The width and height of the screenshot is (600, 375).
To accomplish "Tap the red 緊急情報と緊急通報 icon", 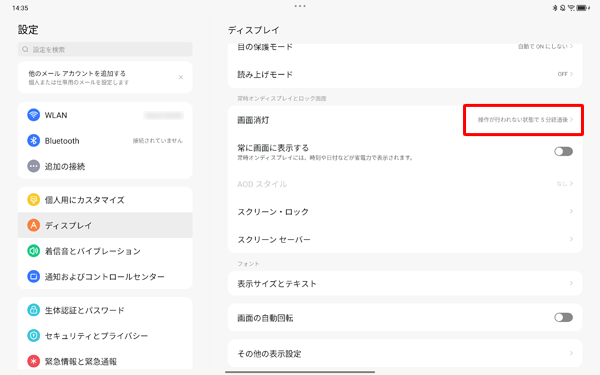I will [x=33, y=361].
